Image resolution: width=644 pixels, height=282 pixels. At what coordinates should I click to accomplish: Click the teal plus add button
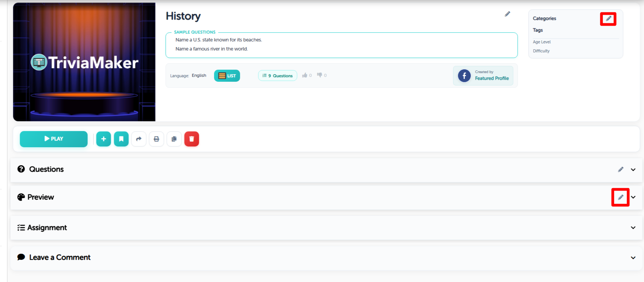pyautogui.click(x=104, y=139)
